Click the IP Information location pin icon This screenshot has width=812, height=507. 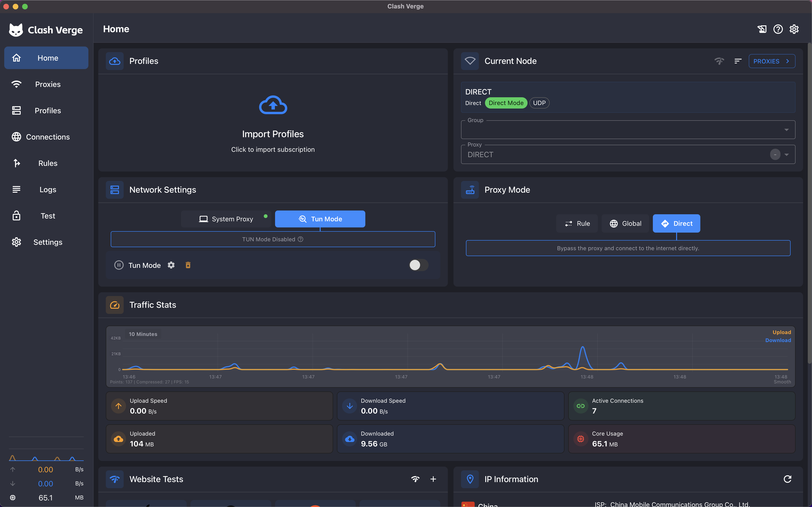[x=470, y=479]
